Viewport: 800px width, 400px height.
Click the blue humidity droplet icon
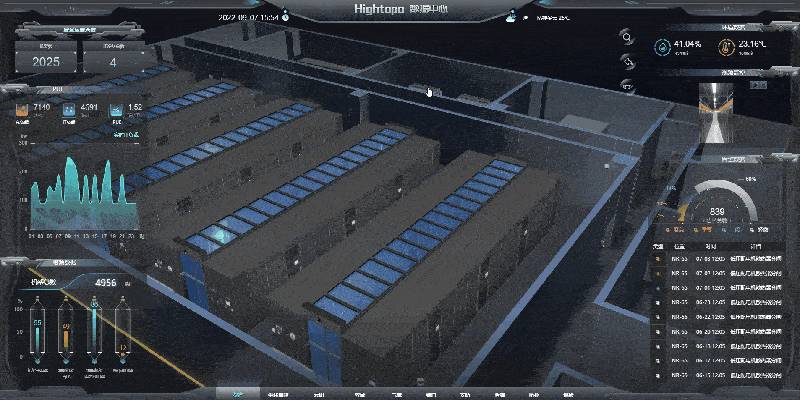click(x=661, y=46)
